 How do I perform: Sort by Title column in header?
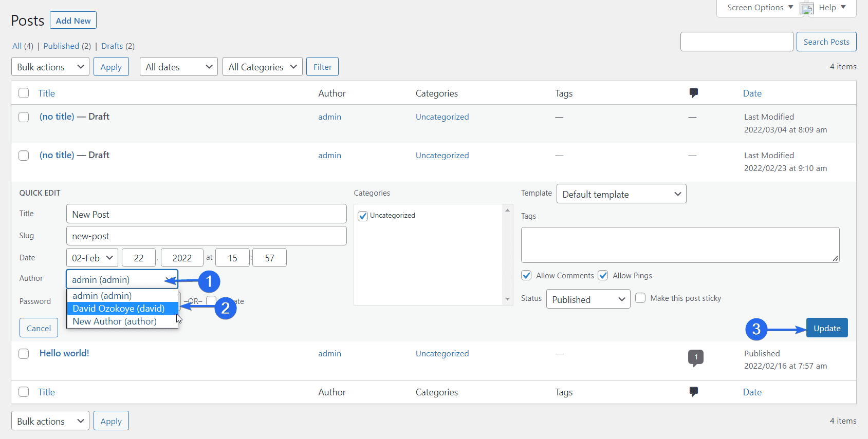46,93
